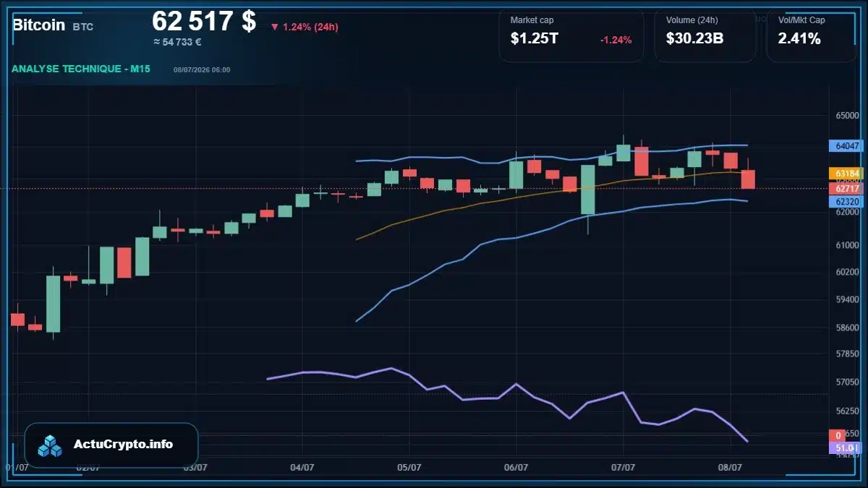Click the 60200 price axis label
The height and width of the screenshot is (488, 868).
tap(847, 272)
